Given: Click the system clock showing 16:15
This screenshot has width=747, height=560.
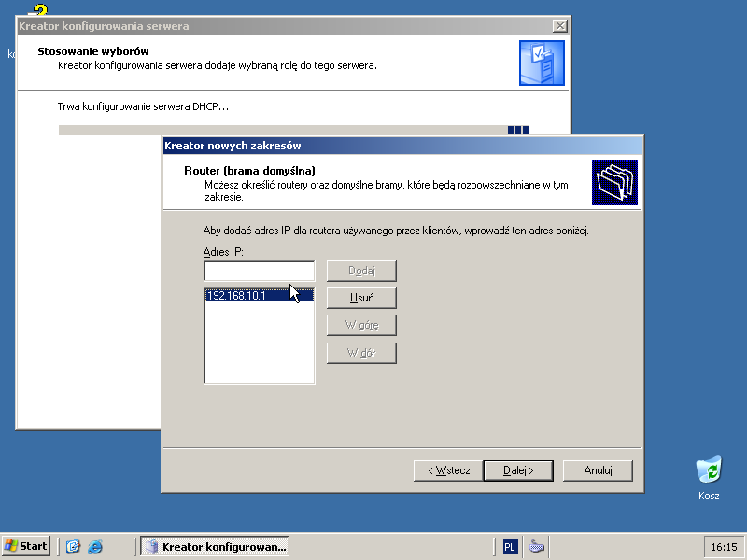Looking at the screenshot, I should 724,547.
